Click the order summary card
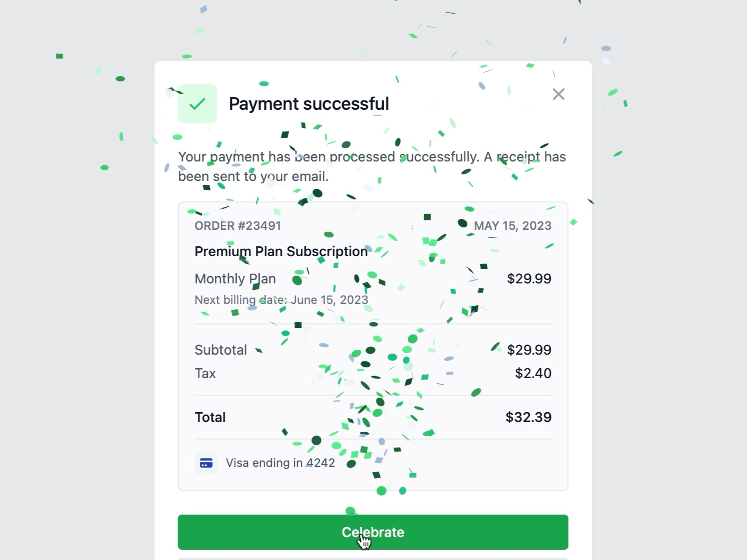The width and height of the screenshot is (747, 560). point(373,344)
